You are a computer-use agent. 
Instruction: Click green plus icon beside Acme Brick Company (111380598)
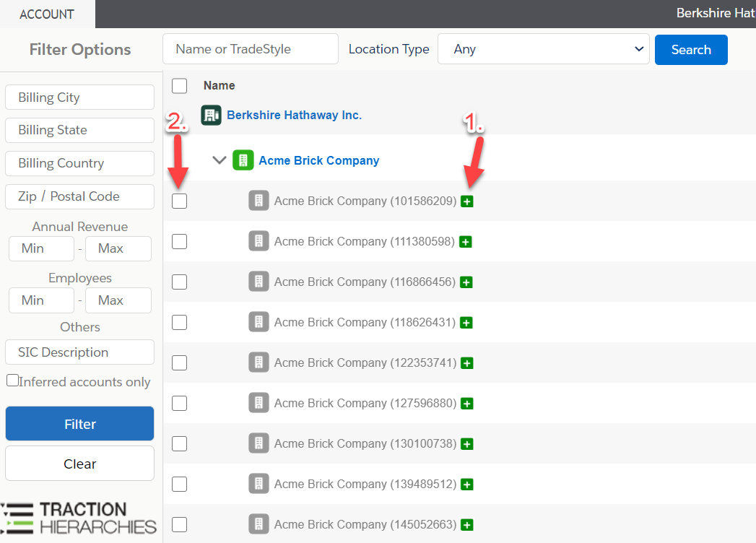point(465,242)
